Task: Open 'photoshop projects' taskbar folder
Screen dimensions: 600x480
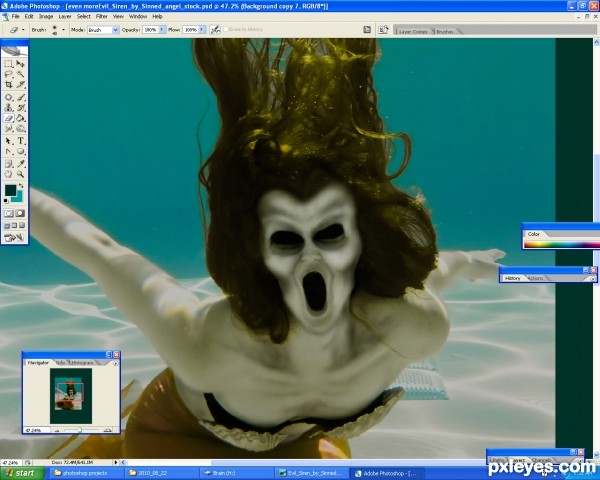Action: tap(86, 473)
